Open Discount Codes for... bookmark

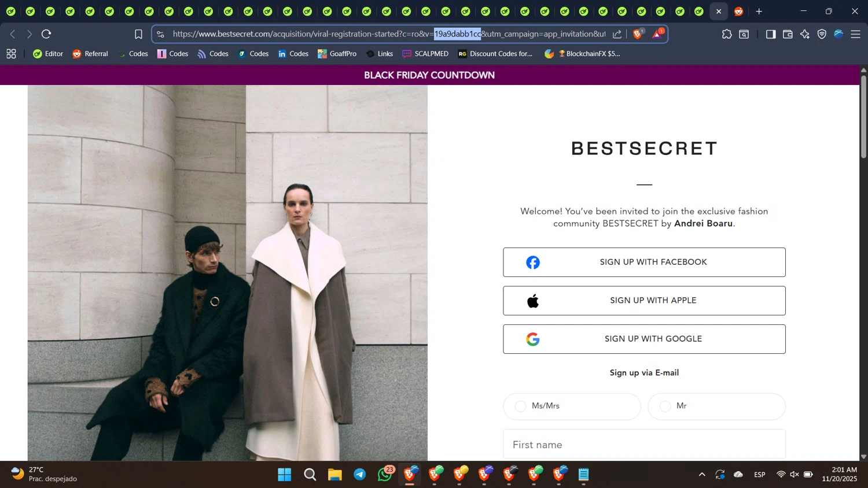click(x=495, y=54)
